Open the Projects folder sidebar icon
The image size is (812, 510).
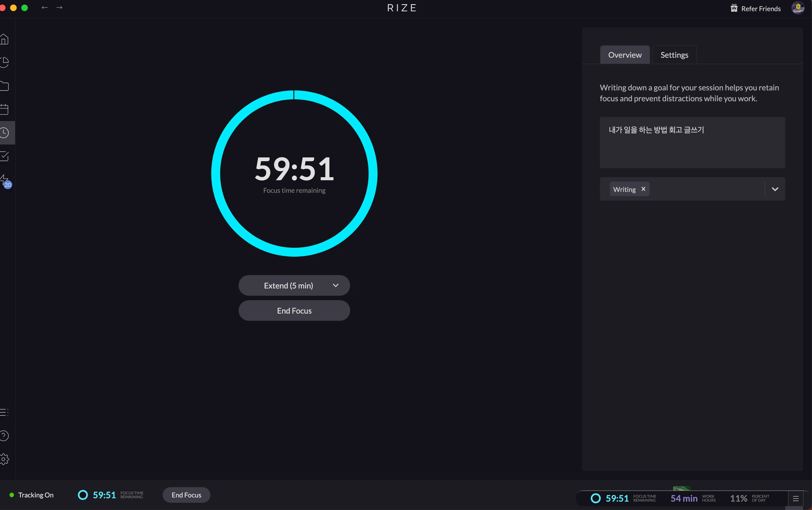(4, 86)
